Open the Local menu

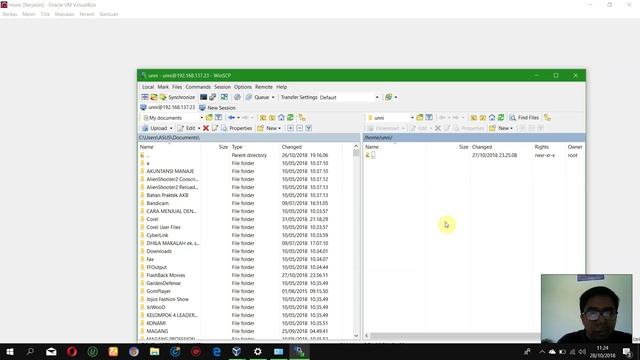point(148,87)
